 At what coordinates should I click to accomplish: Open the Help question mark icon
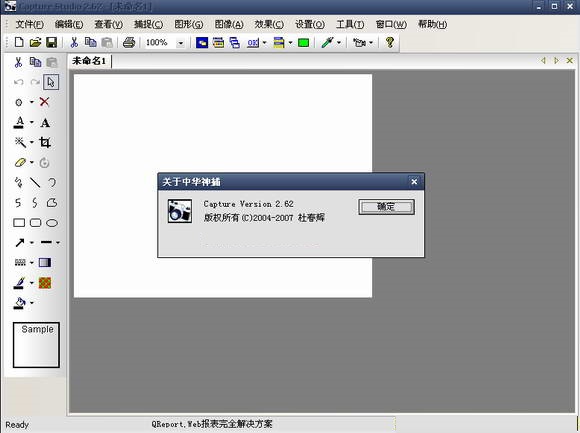coord(390,43)
